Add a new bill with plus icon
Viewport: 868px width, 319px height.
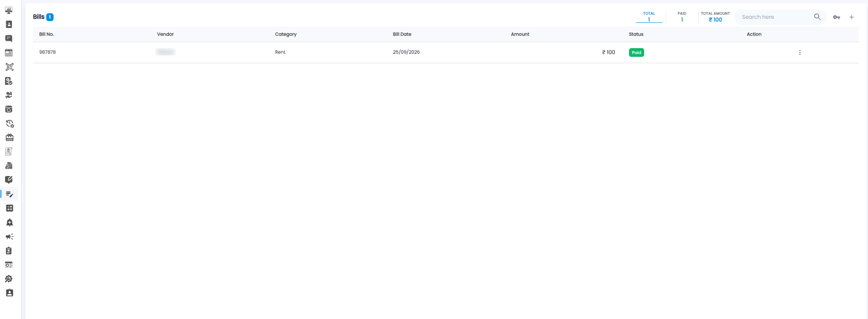[852, 17]
